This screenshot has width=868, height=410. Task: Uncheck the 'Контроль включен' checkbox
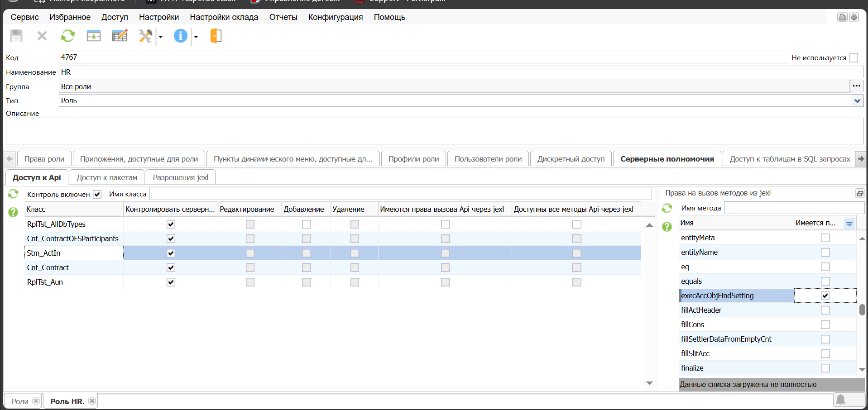[x=97, y=195]
